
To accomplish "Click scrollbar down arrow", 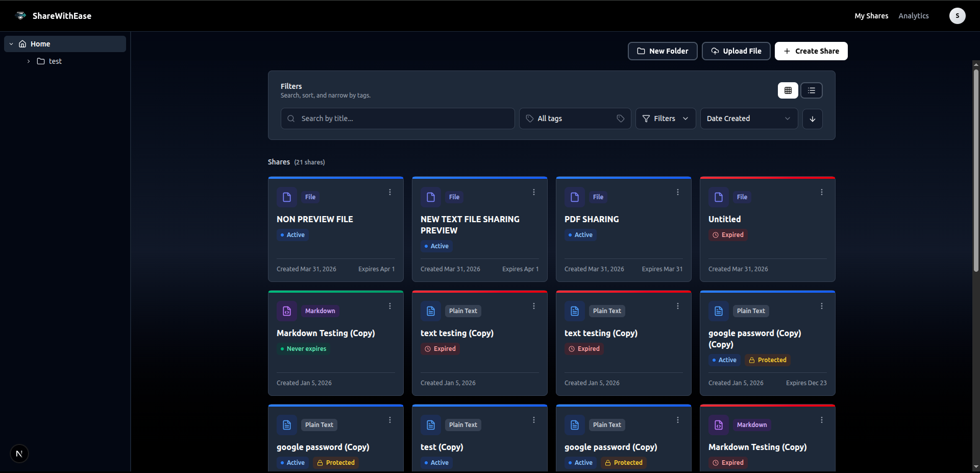I will pos(976,466).
